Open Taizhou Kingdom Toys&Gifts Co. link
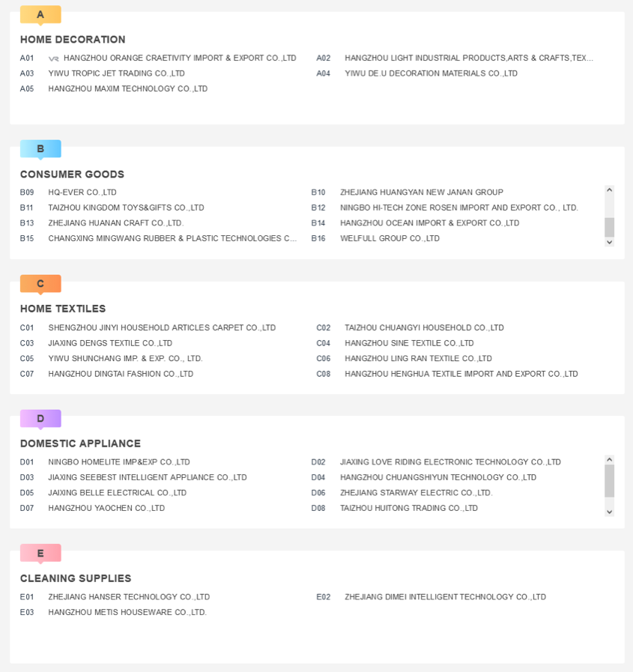This screenshot has width=633, height=672. pos(126,208)
